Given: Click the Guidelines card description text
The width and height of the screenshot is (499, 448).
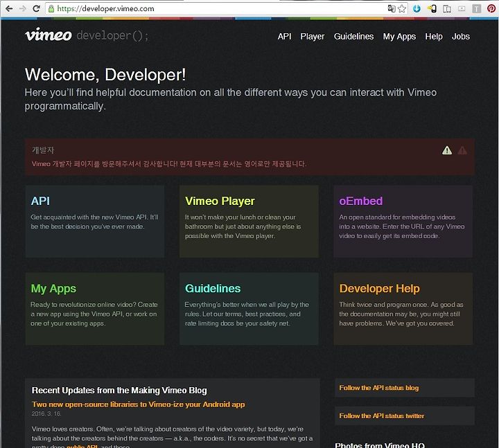Looking at the screenshot, I should (x=247, y=314).
